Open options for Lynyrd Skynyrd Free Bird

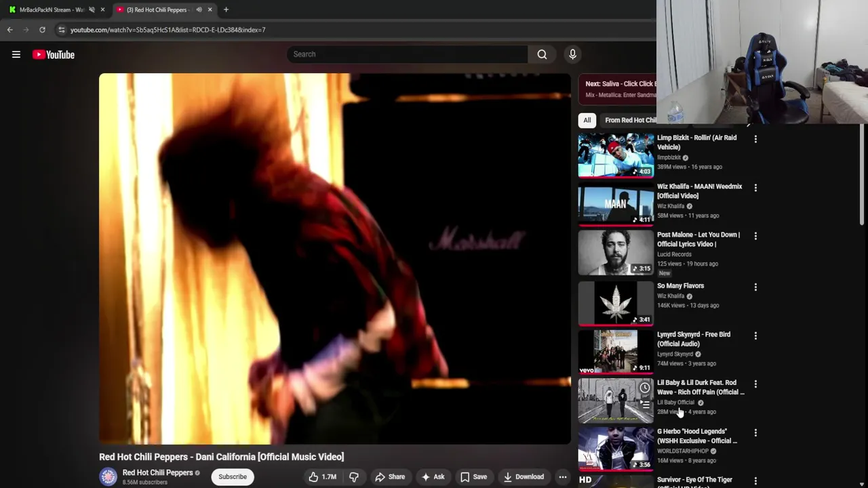click(755, 335)
